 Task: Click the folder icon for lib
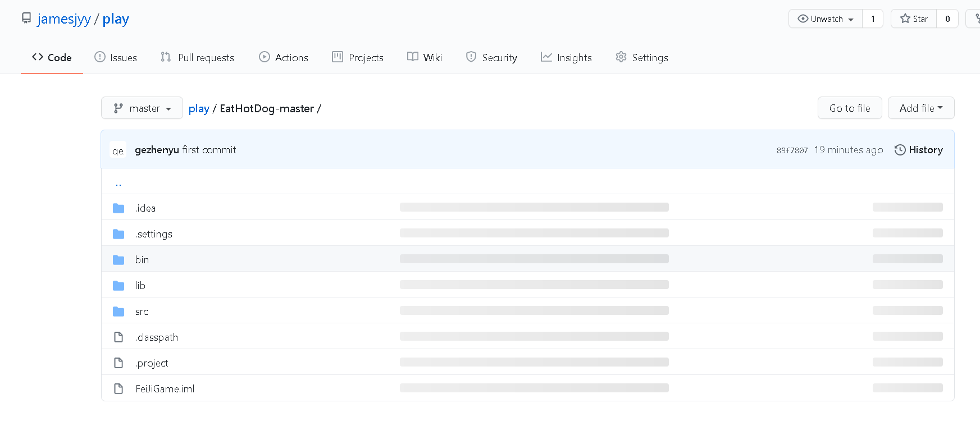(118, 286)
